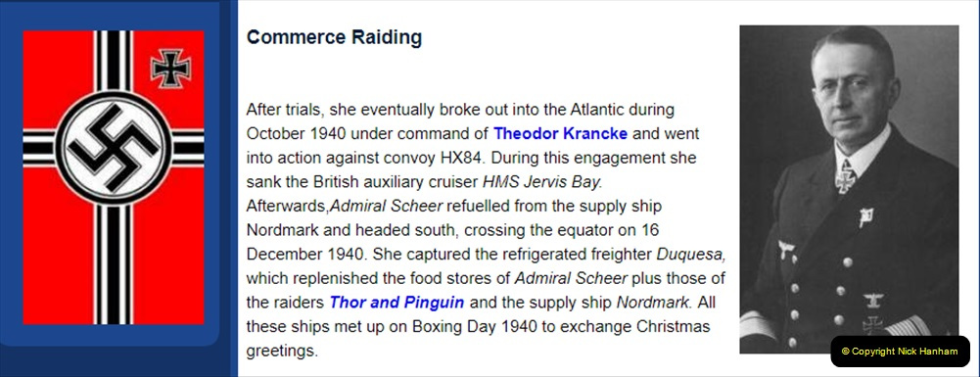Click the circular emblem at flag center
This screenshot has width=980, height=377.
[114, 148]
